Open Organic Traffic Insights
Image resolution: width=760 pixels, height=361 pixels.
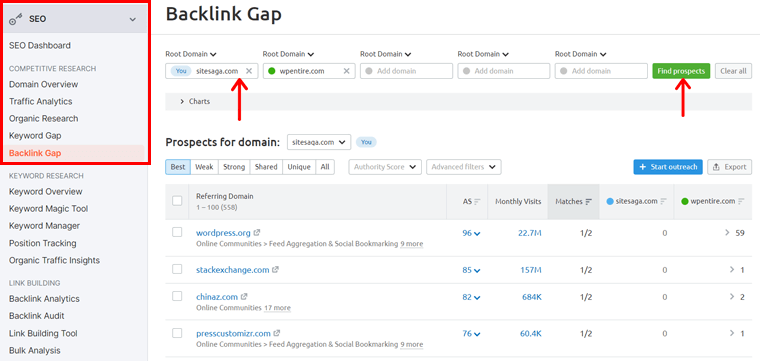[54, 260]
